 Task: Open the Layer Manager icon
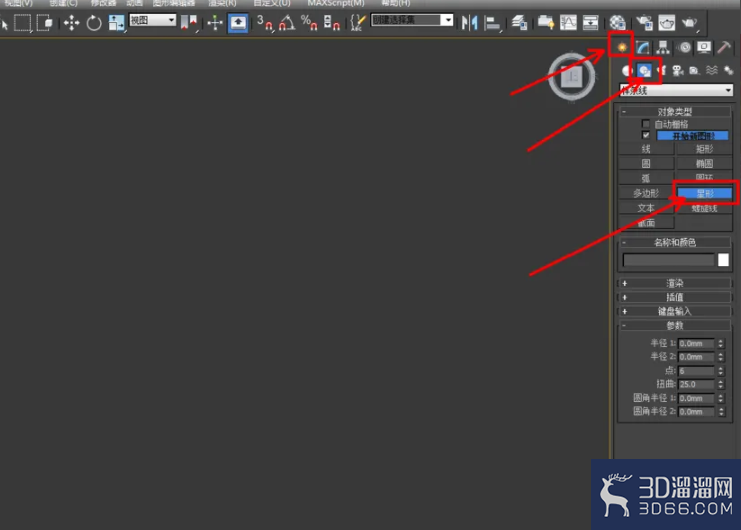(519, 22)
